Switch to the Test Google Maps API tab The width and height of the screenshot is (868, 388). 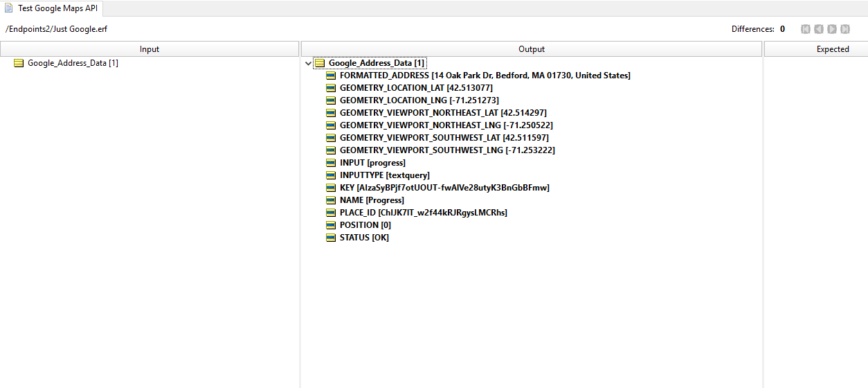pos(57,8)
